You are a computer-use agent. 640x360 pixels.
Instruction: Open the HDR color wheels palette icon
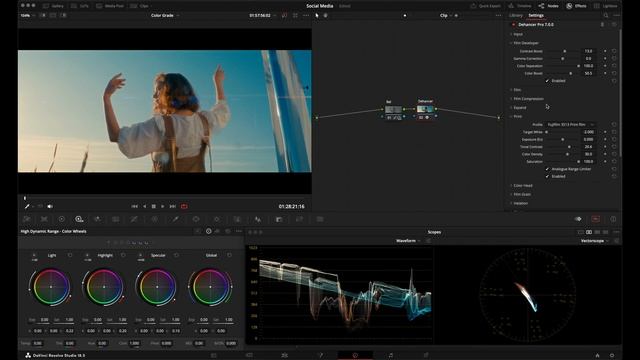[79, 220]
